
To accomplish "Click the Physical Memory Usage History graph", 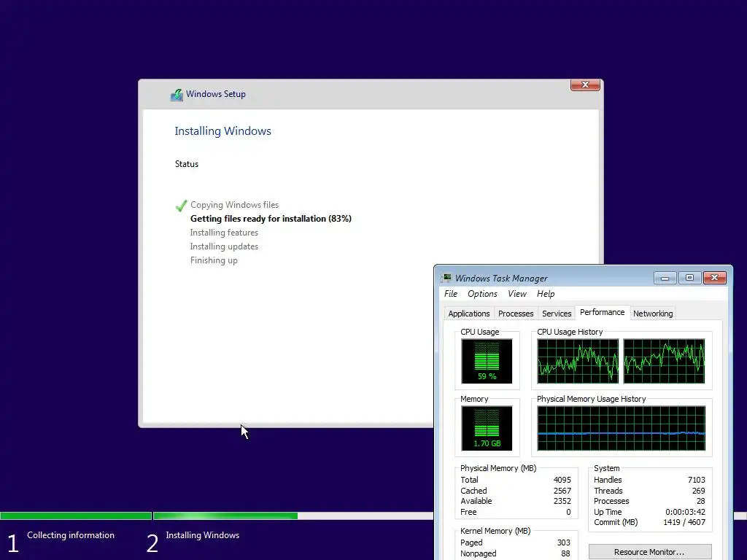I will 622,428.
